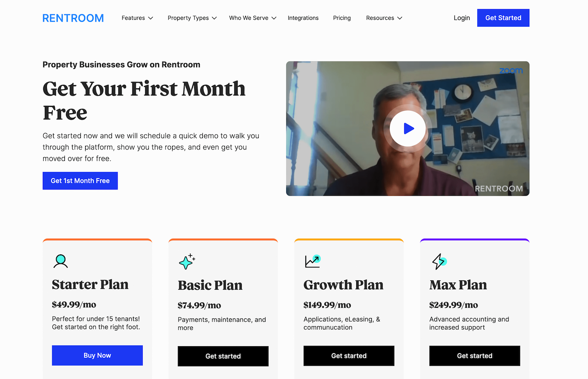Click the Login link
The height and width of the screenshot is (379, 588).
click(x=461, y=18)
